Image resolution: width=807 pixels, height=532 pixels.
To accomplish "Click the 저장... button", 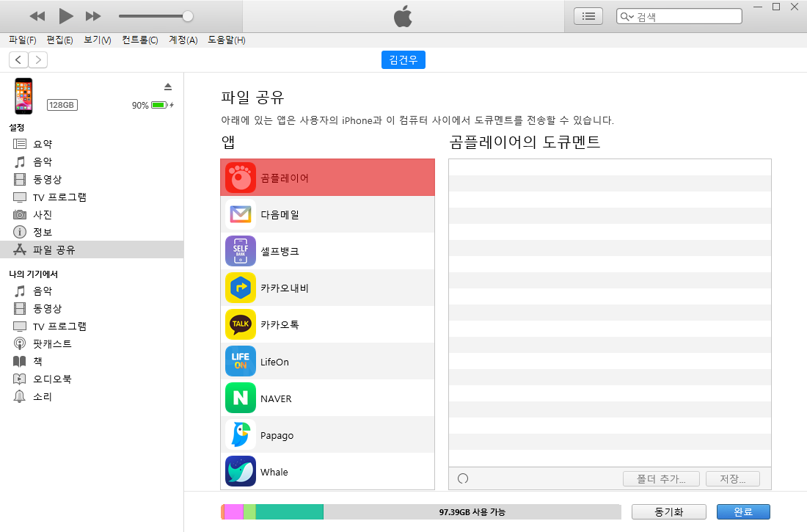I will (x=732, y=478).
